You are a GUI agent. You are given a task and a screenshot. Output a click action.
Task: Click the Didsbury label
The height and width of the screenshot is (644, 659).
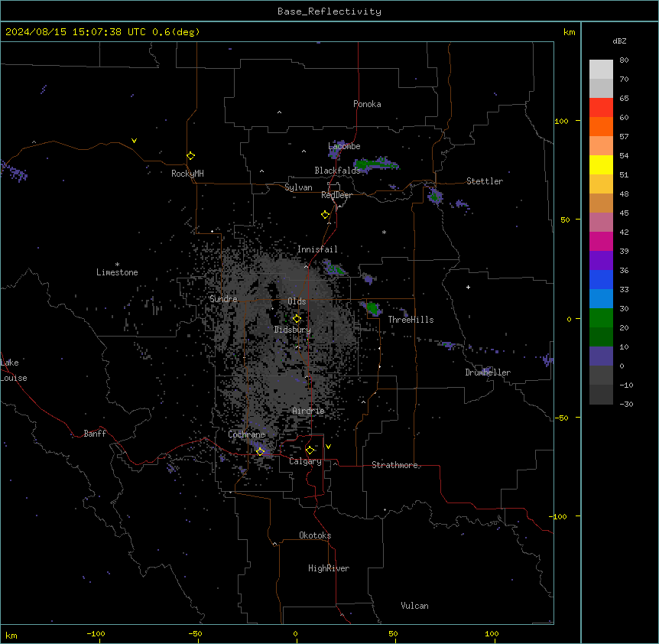293,330
